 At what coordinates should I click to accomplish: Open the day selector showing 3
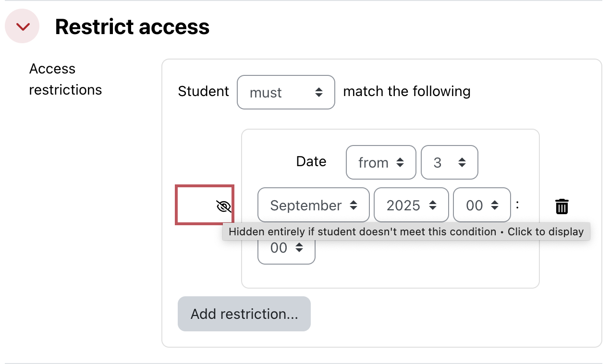tap(449, 162)
